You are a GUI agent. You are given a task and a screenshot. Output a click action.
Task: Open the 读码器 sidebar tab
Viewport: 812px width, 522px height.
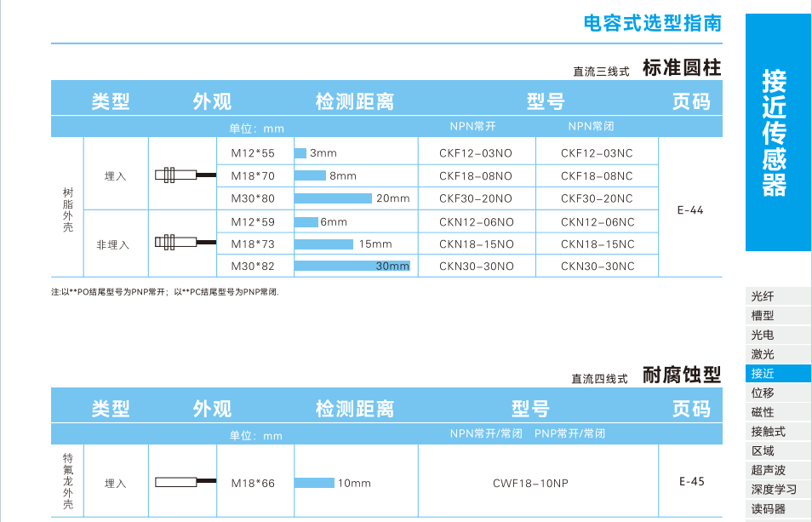click(x=768, y=509)
